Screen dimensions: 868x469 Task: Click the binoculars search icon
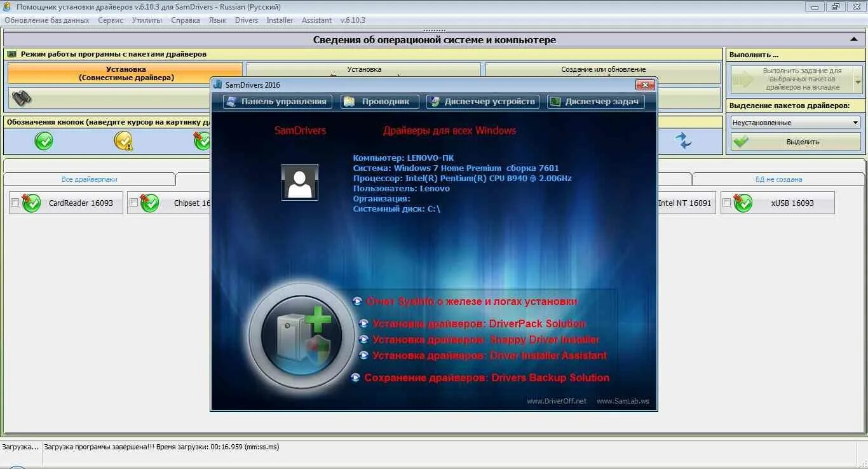click(22, 98)
